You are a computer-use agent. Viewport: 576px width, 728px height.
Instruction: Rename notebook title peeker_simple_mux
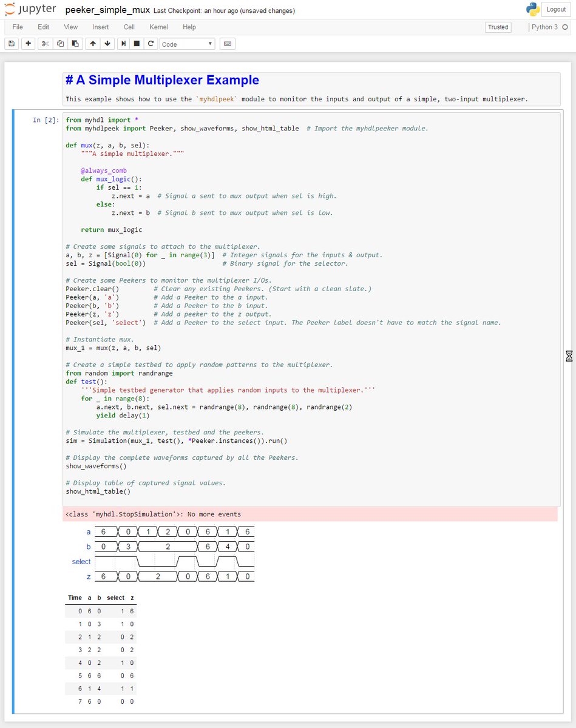point(107,10)
